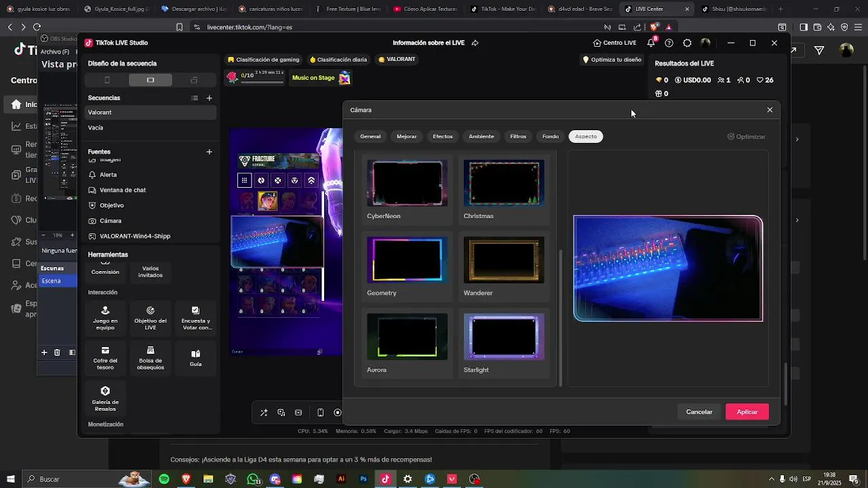The image size is (868, 488).
Task: Add a new sequence with the Secuencias plus
Action: [210, 98]
